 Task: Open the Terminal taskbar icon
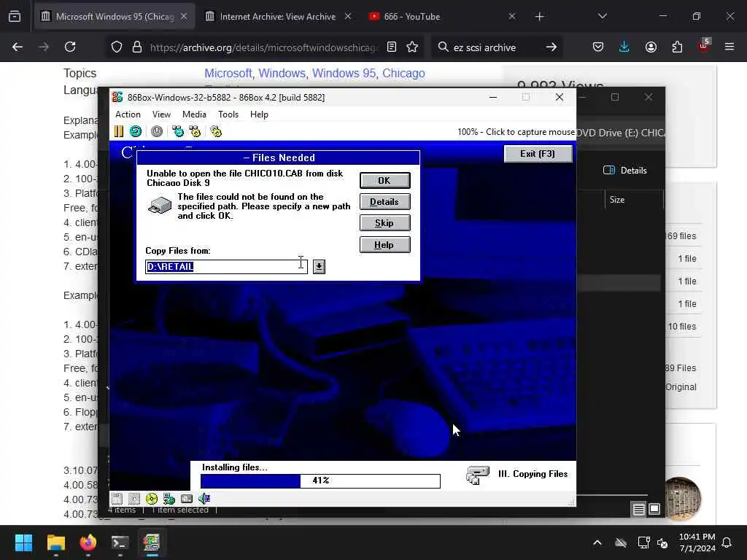pos(120,542)
